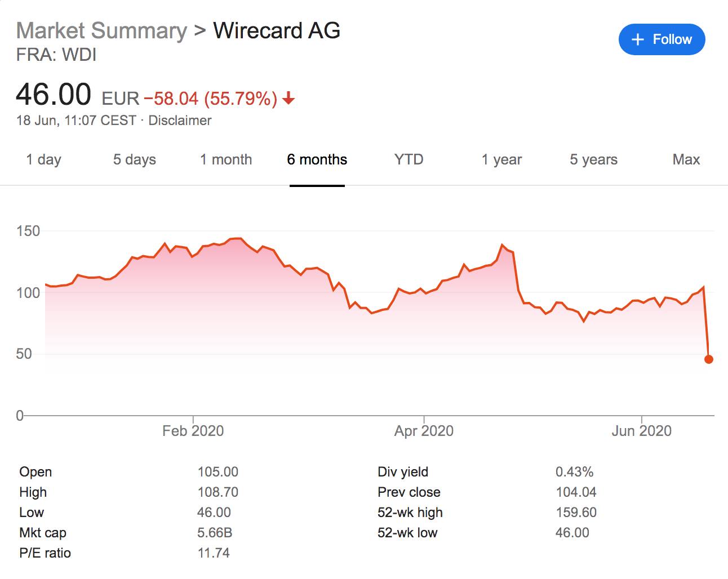The width and height of the screenshot is (728, 579).
Task: Click the 52-wk high value 159.60
Action: (x=576, y=513)
